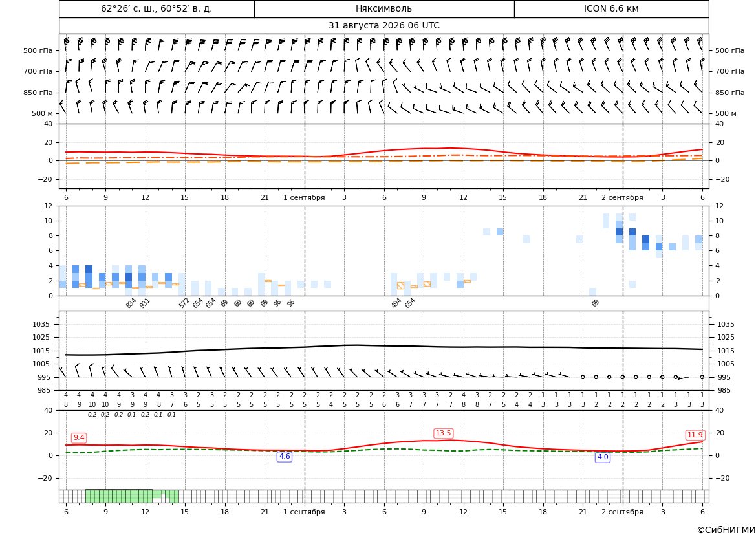Click the large orange hatched box near 494

coord(400,285)
